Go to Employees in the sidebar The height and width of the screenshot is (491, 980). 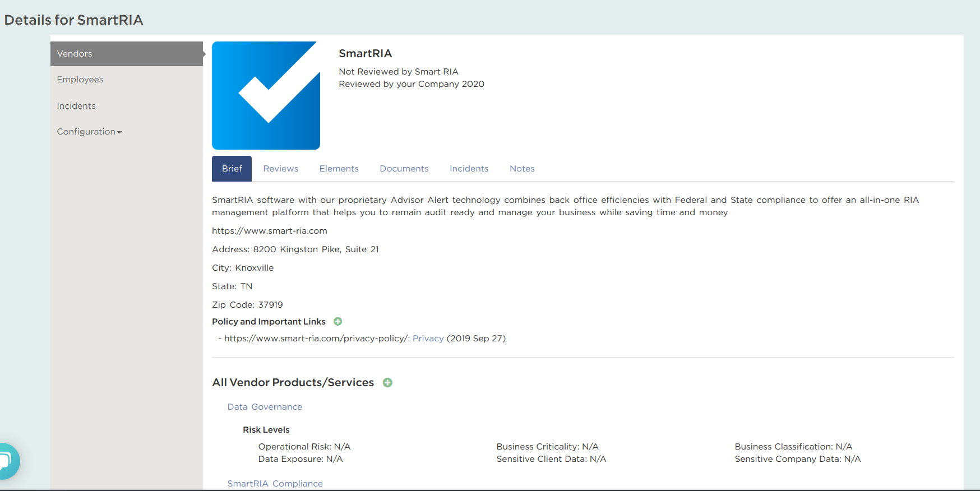[x=80, y=80]
